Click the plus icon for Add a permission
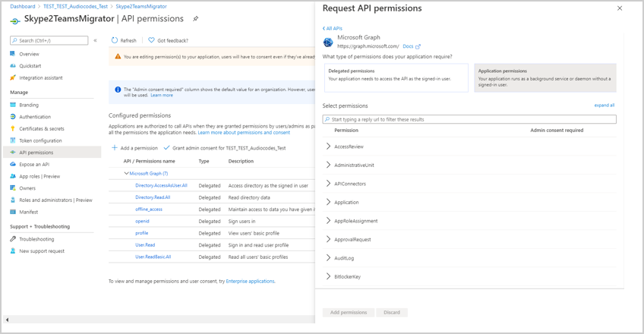This screenshot has width=644, height=334. (x=115, y=148)
